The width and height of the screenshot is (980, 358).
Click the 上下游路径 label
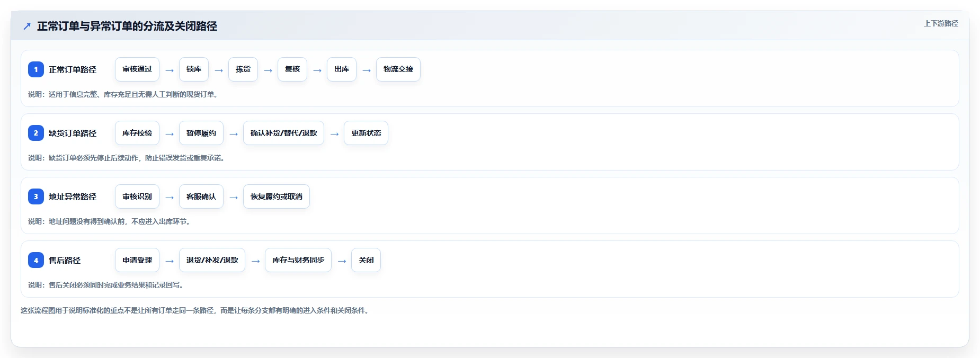pyautogui.click(x=941, y=23)
